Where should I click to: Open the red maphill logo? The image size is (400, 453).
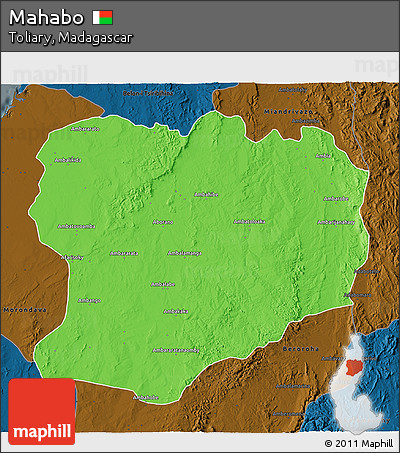[42, 411]
